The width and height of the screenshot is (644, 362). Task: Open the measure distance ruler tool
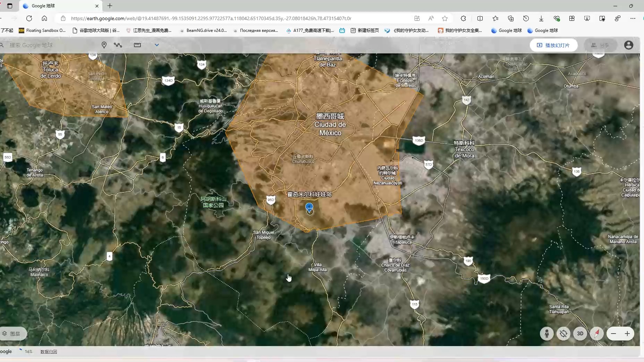point(137,45)
